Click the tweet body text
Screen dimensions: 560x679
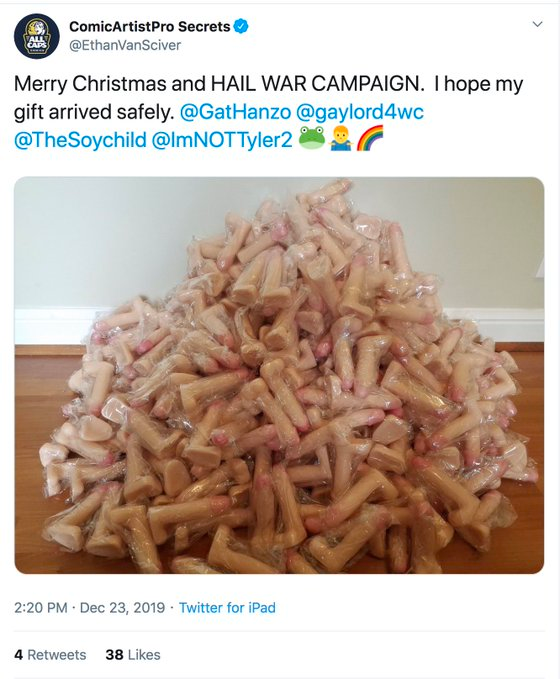[x=269, y=112]
